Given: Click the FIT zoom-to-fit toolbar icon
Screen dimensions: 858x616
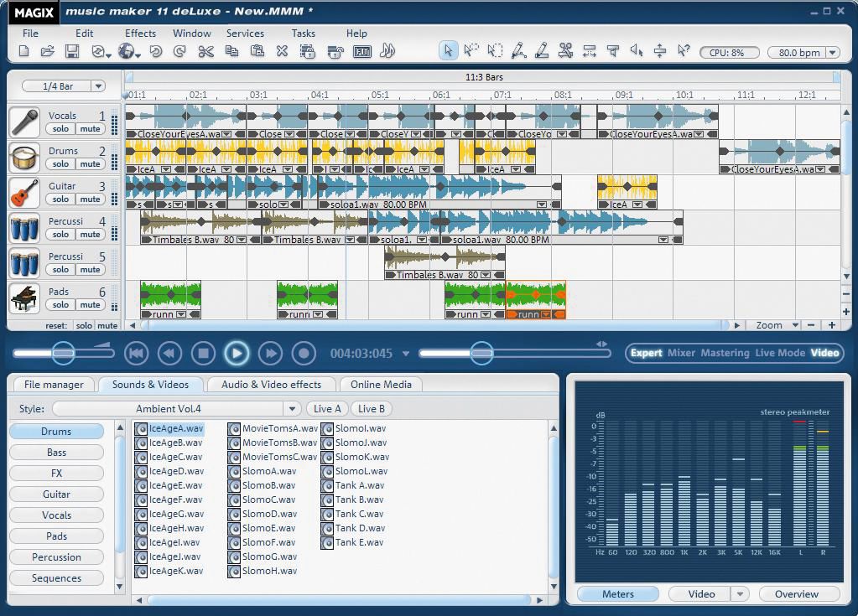Looking at the screenshot, I should click(363, 51).
